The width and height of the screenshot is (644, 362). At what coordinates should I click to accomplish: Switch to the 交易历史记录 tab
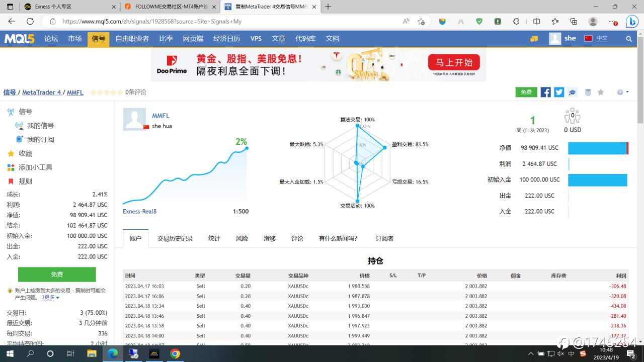pos(175,238)
